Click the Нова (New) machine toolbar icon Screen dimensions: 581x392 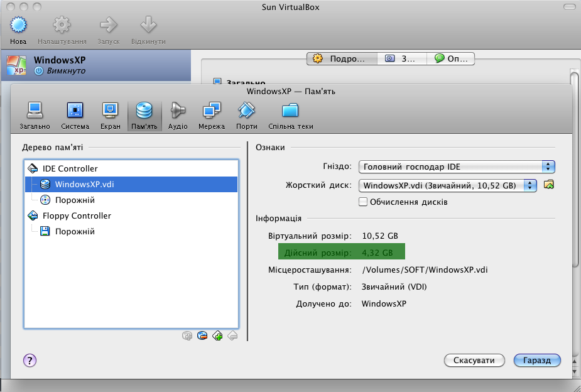[18, 25]
